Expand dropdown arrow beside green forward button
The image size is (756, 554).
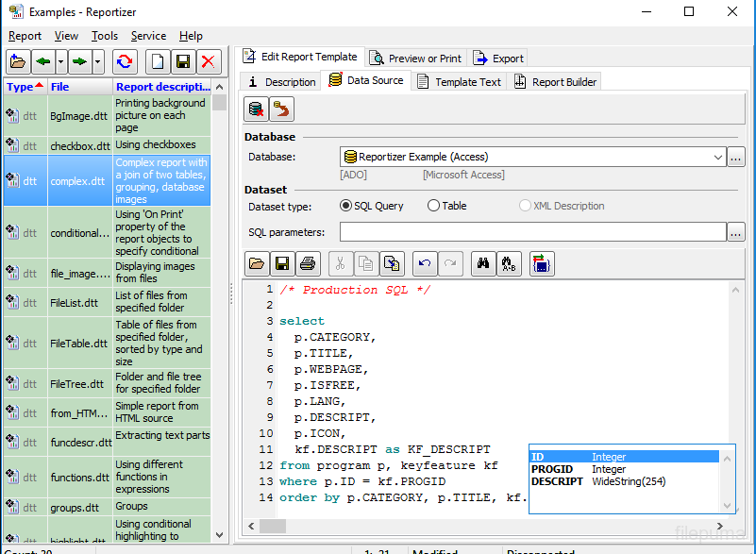pyautogui.click(x=98, y=62)
